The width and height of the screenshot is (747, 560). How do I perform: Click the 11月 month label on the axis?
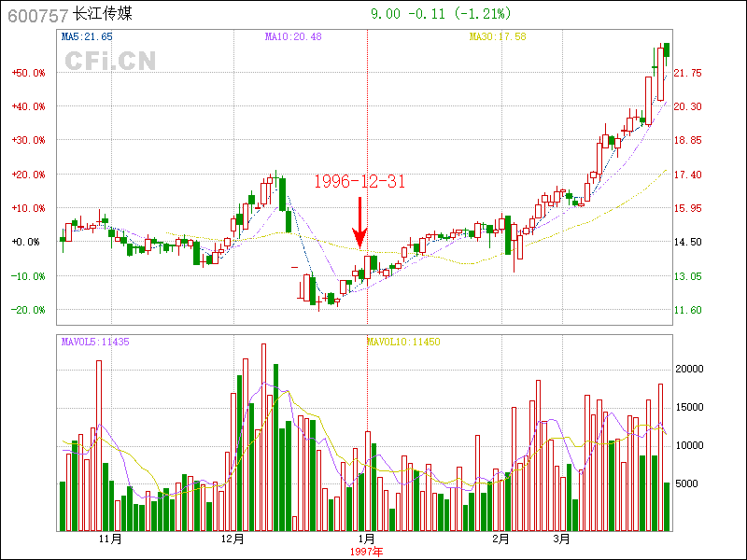(x=110, y=539)
